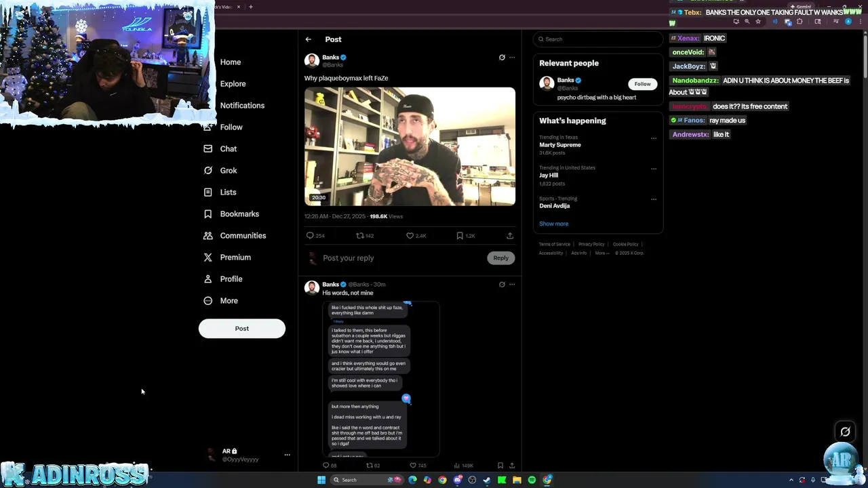Follow Banks in Relevant people
This screenshot has width=868, height=488.
pos(642,84)
